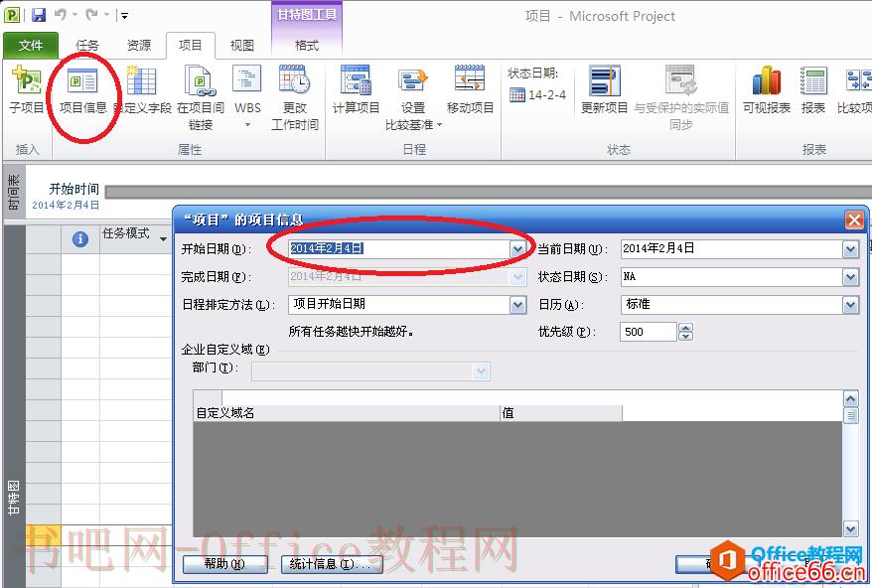Click Move Project (移动项目) icon

pos(470,79)
